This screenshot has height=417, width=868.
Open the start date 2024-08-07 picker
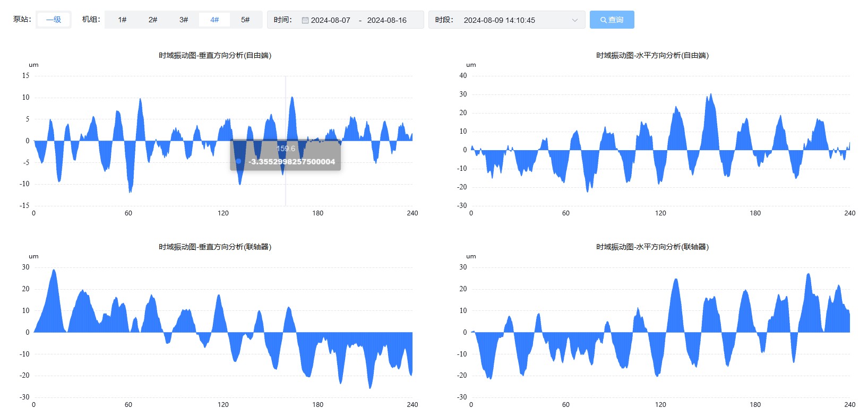[x=330, y=20]
